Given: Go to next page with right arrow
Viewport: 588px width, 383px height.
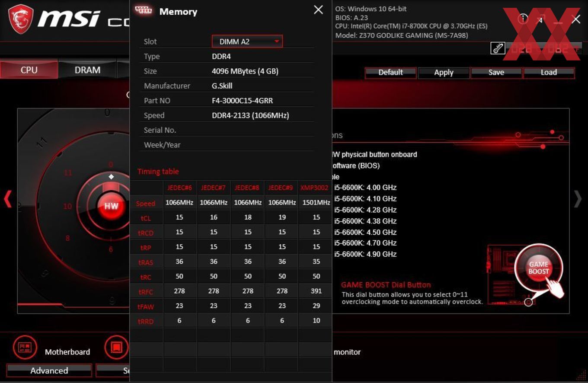Looking at the screenshot, I should point(578,199).
